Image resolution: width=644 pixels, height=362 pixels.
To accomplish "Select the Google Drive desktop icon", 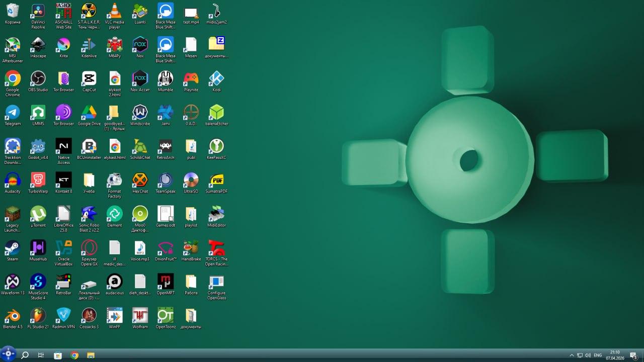I will [x=89, y=115].
